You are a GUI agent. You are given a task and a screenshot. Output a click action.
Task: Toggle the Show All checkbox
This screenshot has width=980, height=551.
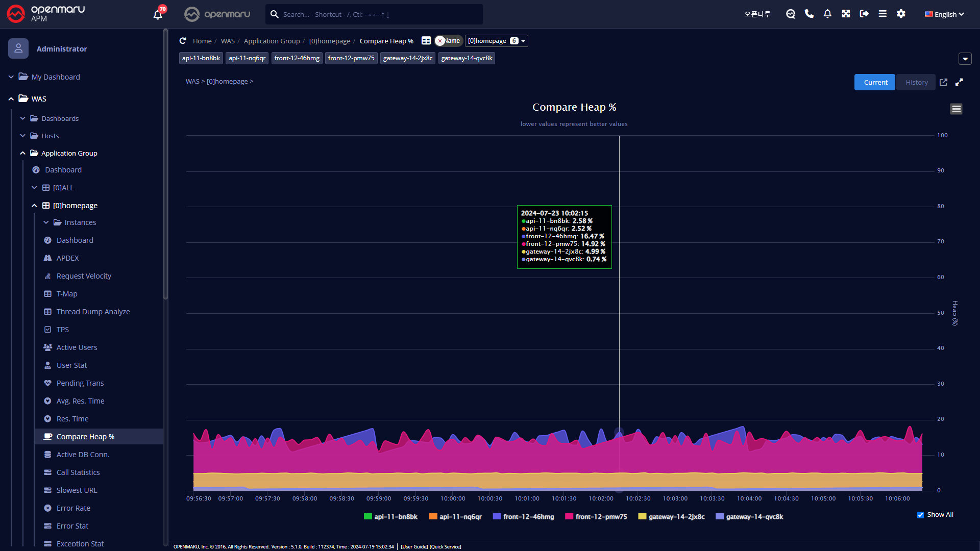click(920, 515)
